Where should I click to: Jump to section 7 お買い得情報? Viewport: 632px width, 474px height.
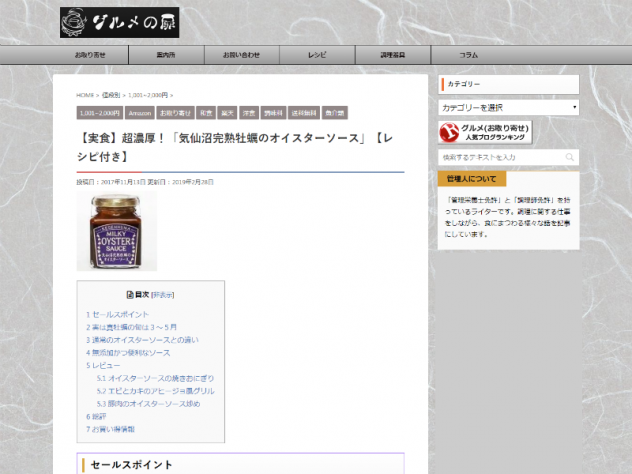[110, 430]
